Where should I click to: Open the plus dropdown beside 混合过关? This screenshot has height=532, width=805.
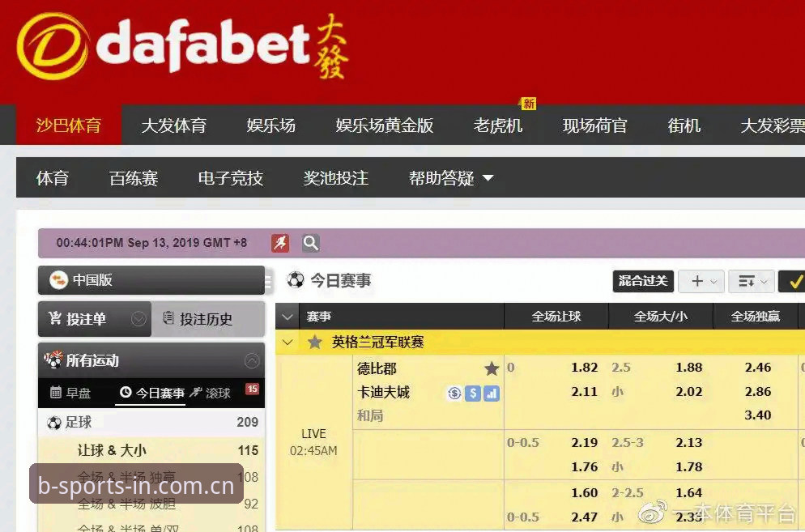(701, 281)
